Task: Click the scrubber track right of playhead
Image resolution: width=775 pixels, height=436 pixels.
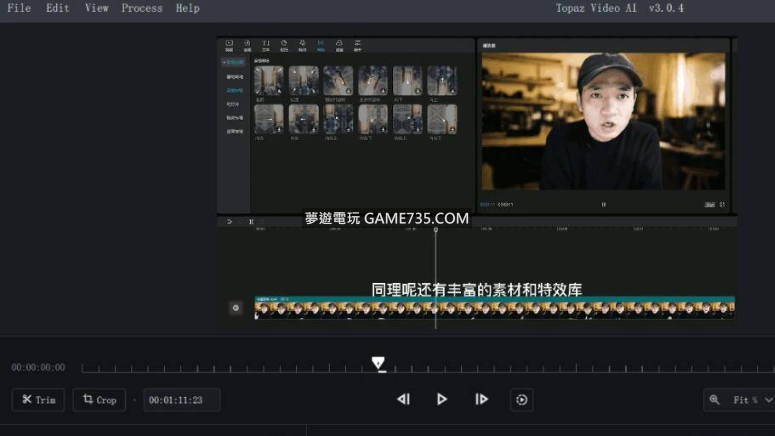Action: pyautogui.click(x=560, y=368)
